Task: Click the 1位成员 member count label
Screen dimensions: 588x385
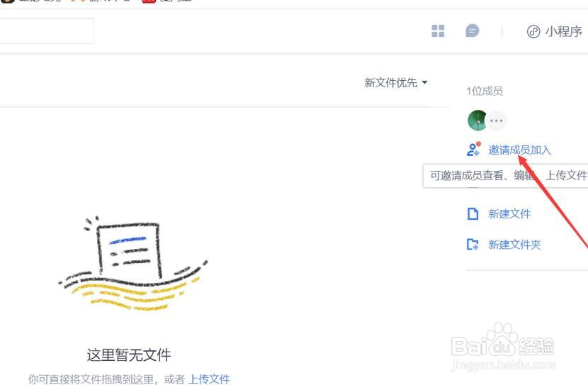Action: tap(485, 91)
